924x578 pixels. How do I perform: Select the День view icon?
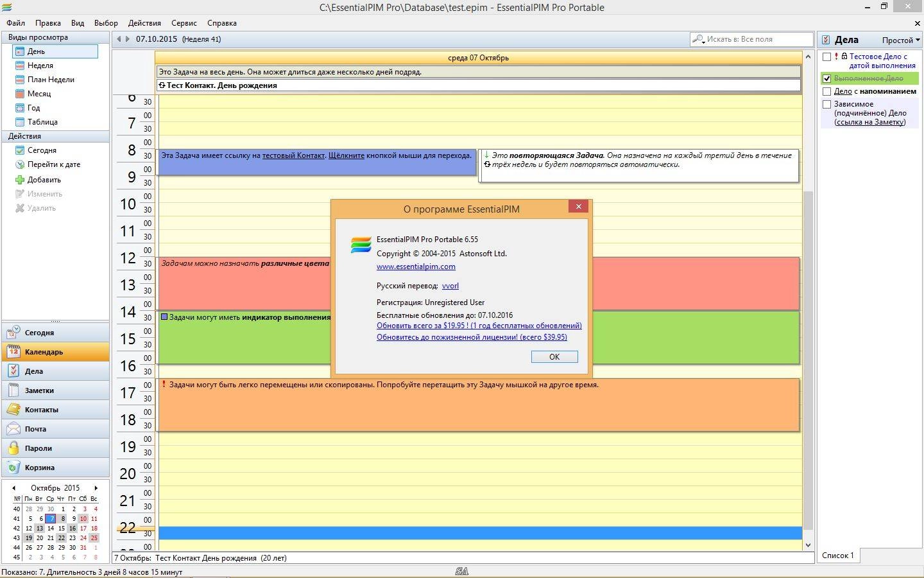click(20, 51)
